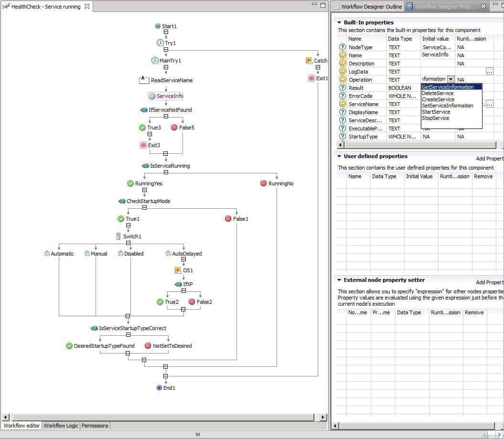Collapse the Start1 node connector box
The width and height of the screenshot is (504, 439).
[166, 32]
